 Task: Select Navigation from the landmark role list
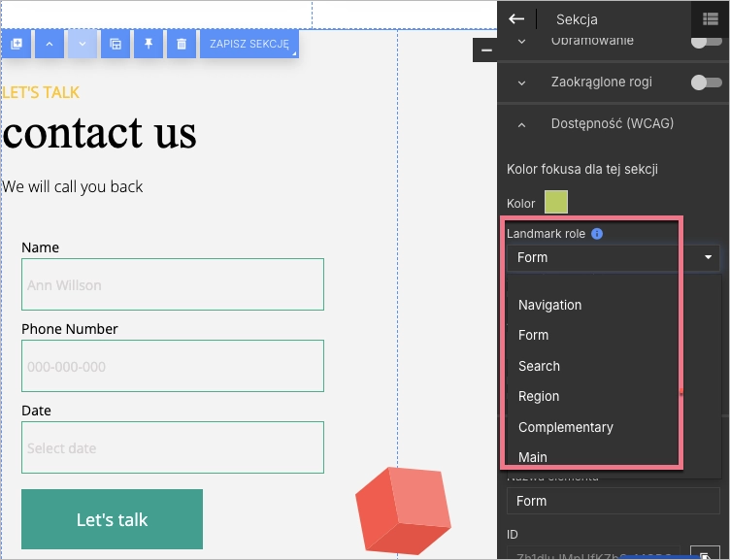[x=549, y=305]
